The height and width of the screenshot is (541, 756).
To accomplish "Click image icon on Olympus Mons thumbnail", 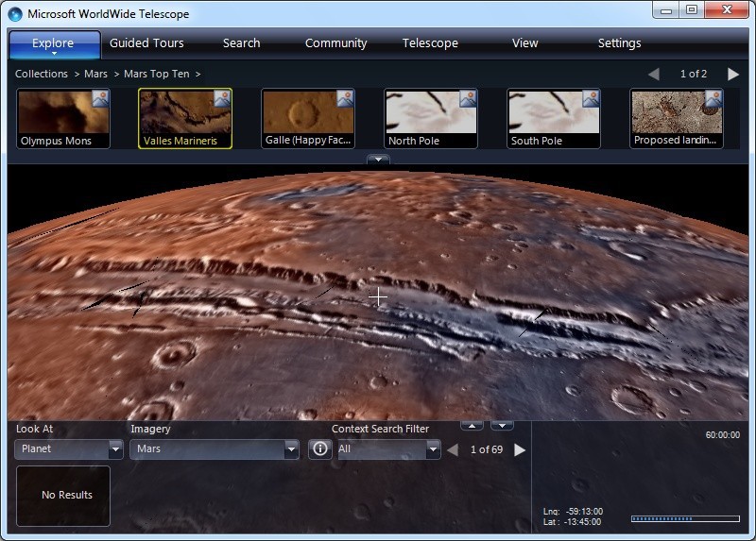I will click(100, 99).
